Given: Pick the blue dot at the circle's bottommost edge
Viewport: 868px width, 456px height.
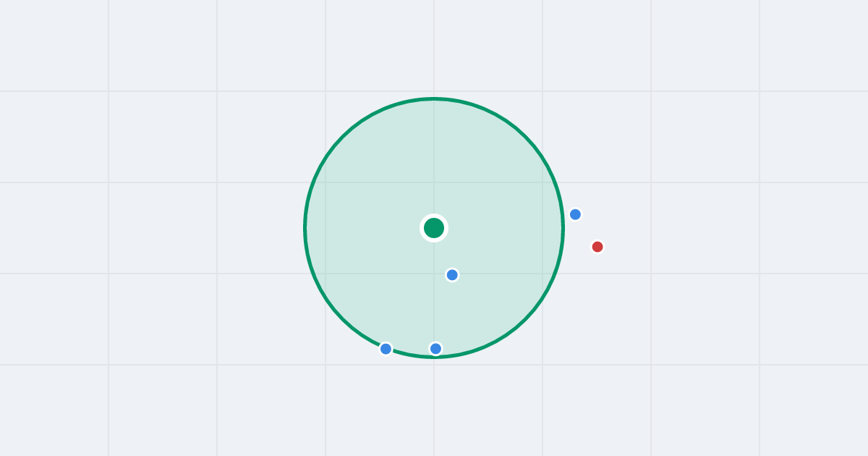Looking at the screenshot, I should 435,349.
